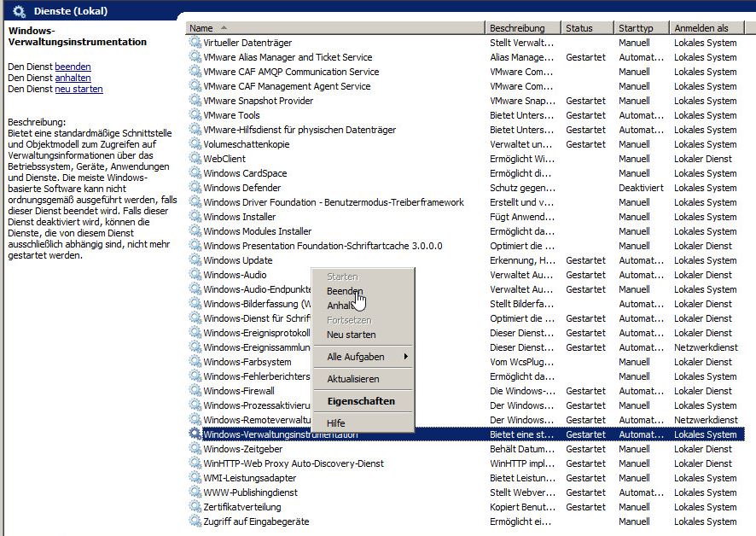The width and height of the screenshot is (756, 536).
Task: Click the Zugriff auf Eingabegeräte icon
Action: [195, 521]
